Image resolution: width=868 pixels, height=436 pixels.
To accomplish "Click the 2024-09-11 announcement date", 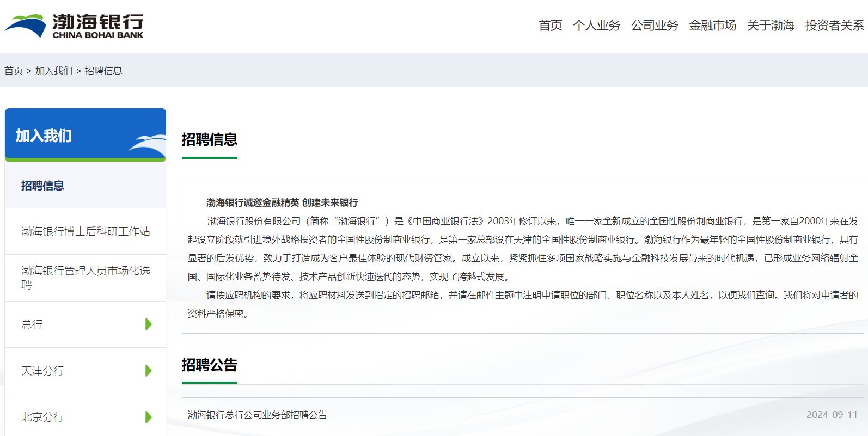I will tap(832, 415).
